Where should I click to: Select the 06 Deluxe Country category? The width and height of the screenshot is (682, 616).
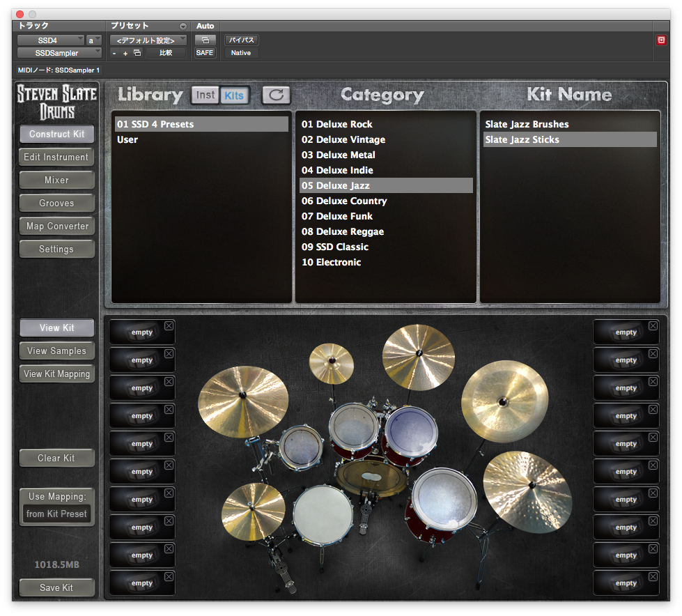386,201
